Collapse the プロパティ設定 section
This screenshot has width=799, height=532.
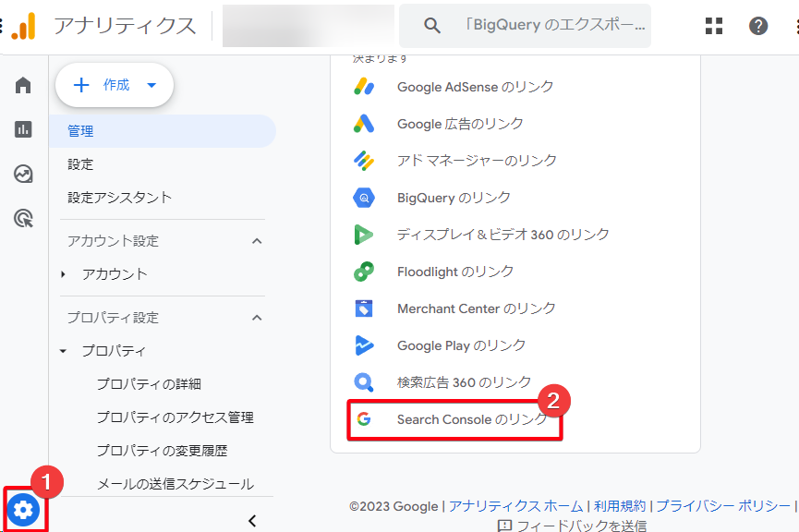tap(258, 318)
